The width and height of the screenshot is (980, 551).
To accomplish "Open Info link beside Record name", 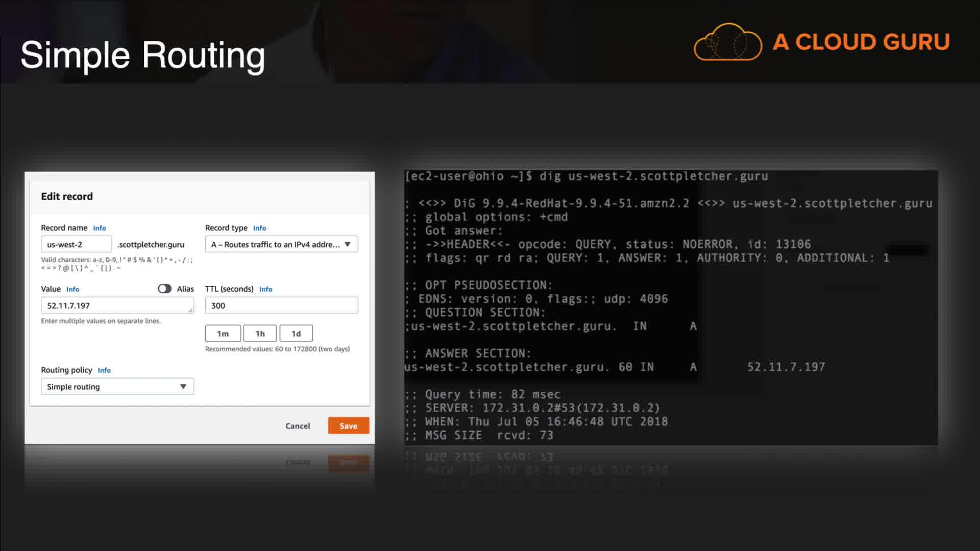I will pyautogui.click(x=100, y=228).
